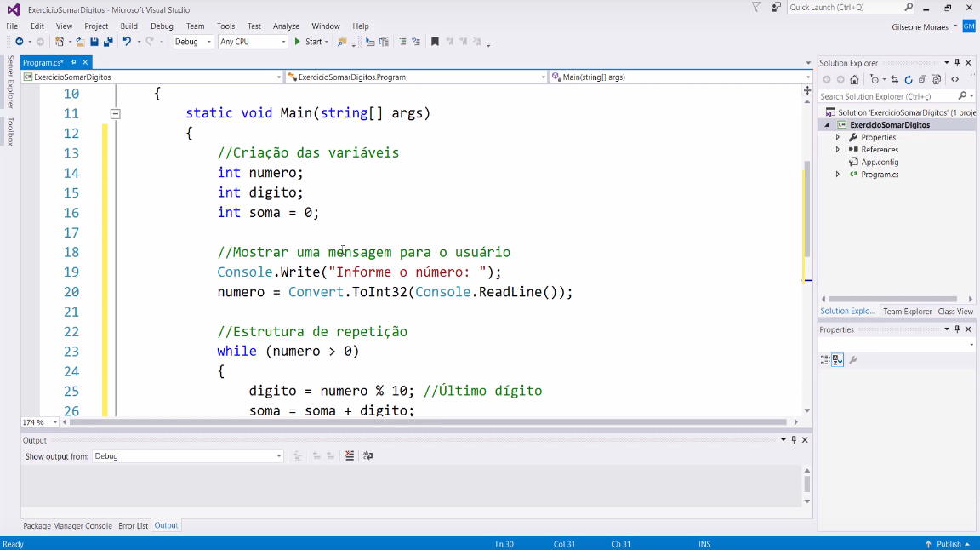
Task: Toggle Word Wrap icon in Output panel
Action: coord(368,456)
